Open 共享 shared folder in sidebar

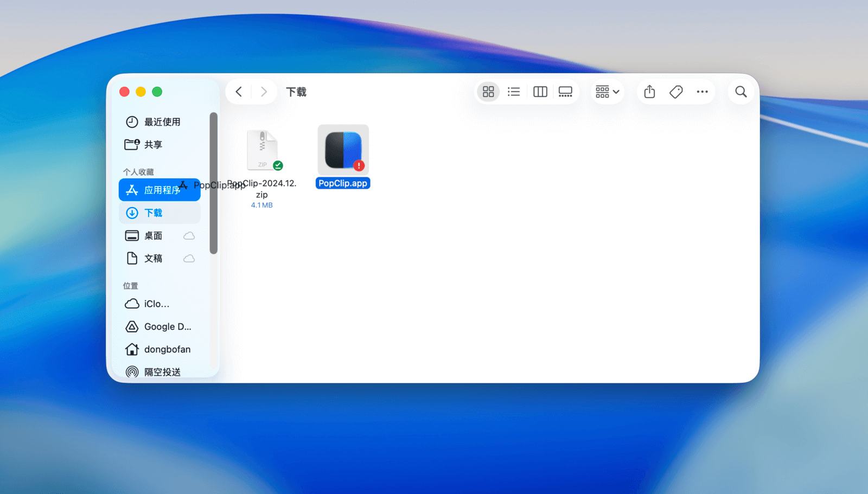click(152, 145)
